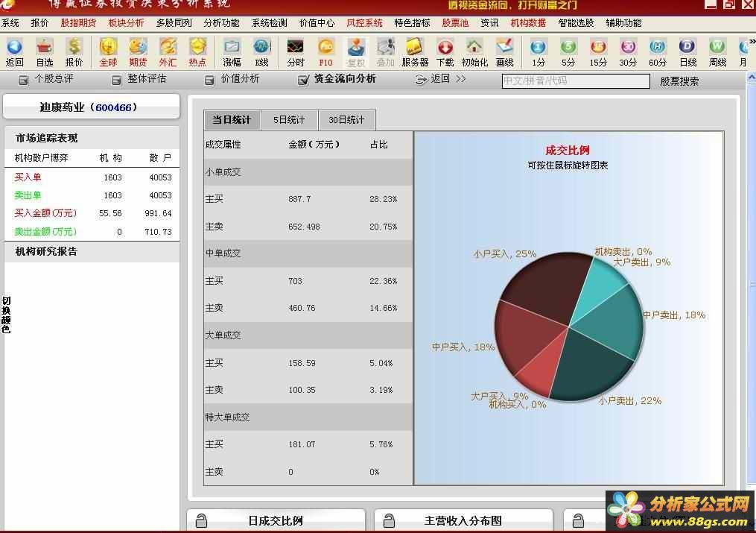
Task: Switch to 个股总评 view
Action: click(x=45, y=79)
